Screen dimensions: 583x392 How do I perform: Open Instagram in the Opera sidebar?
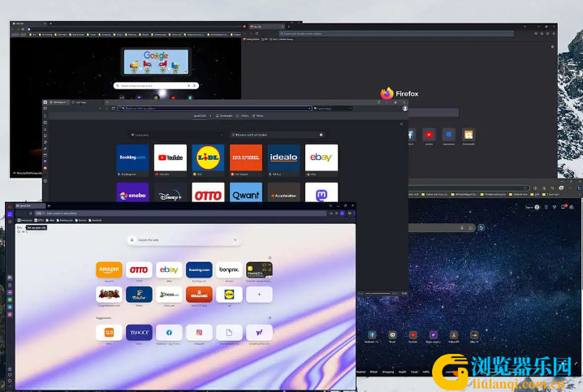click(10, 314)
